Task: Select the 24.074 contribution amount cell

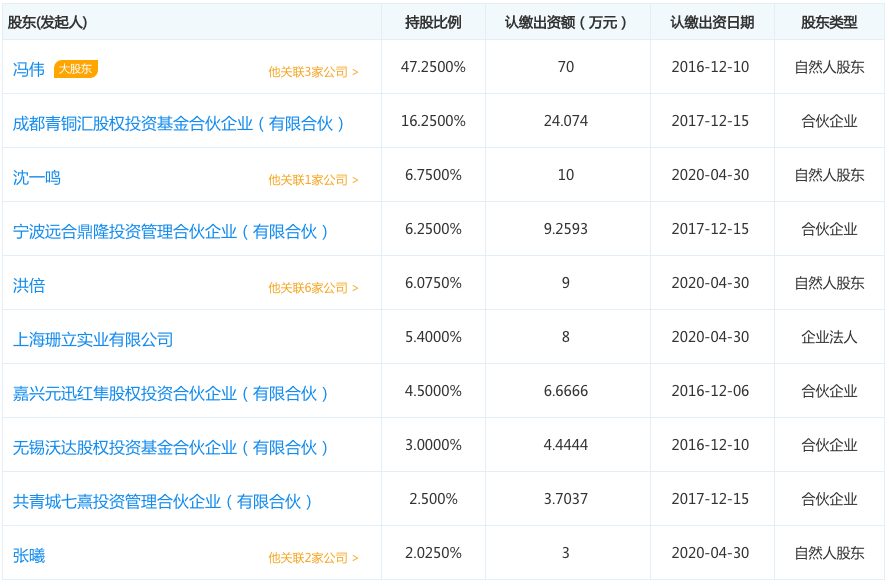Action: coord(566,121)
